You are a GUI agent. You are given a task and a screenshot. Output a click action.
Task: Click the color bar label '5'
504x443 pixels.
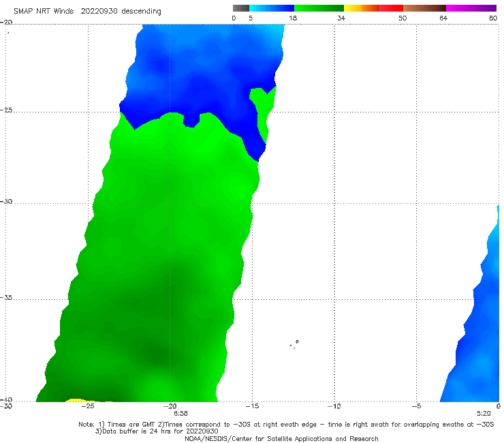251,18
